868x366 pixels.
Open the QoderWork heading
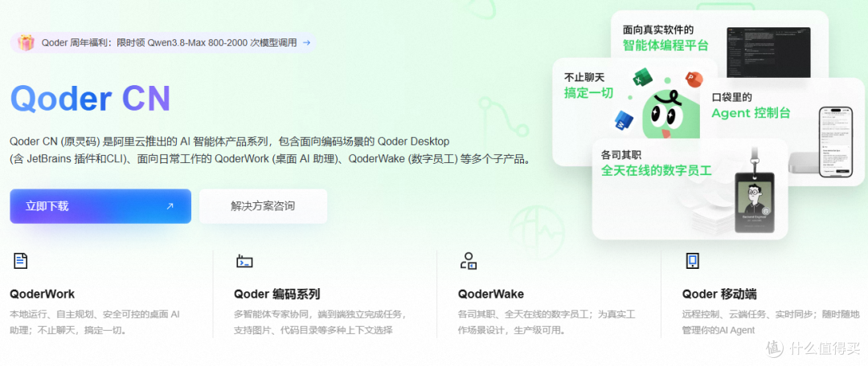coord(42,294)
